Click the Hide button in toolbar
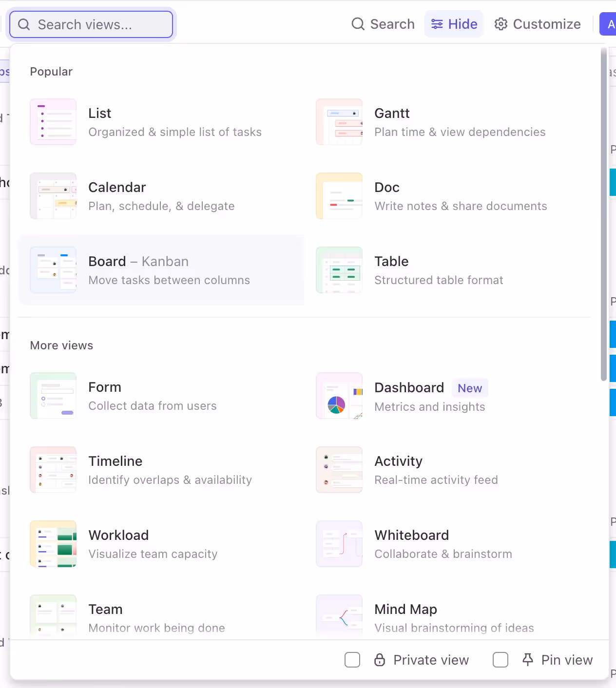This screenshot has width=616, height=688. tap(454, 24)
